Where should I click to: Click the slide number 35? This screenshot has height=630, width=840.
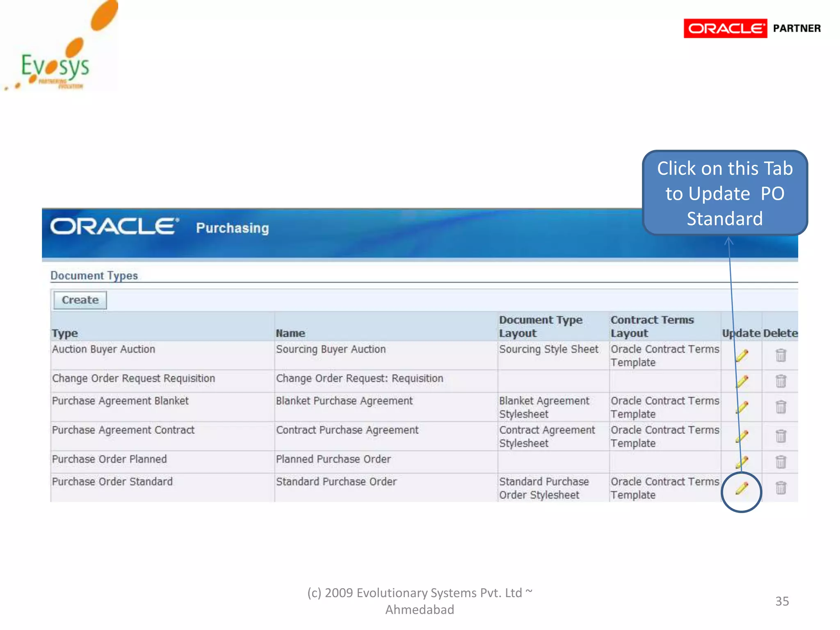(782, 601)
